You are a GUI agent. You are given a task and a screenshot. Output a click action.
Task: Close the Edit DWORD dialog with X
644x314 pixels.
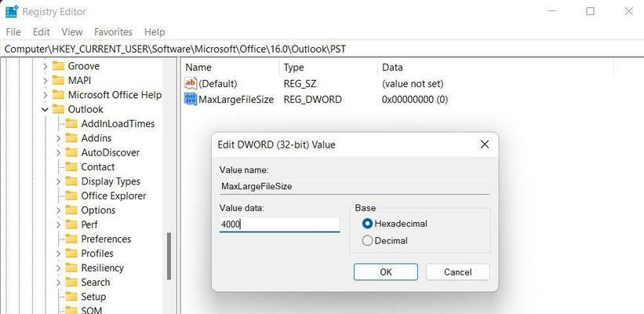click(485, 144)
